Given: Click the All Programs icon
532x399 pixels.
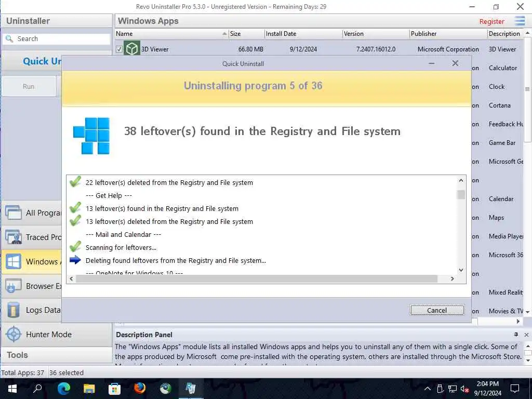Looking at the screenshot, I should (13, 212).
